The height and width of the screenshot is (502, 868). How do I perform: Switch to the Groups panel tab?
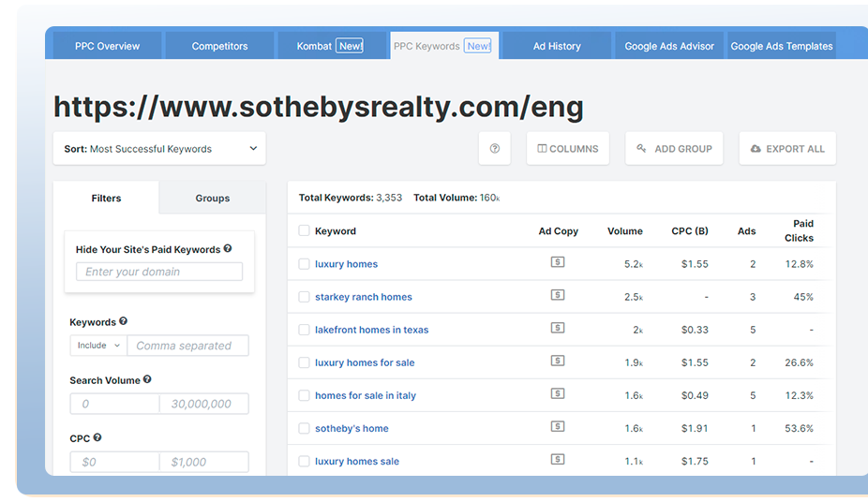[x=213, y=198]
